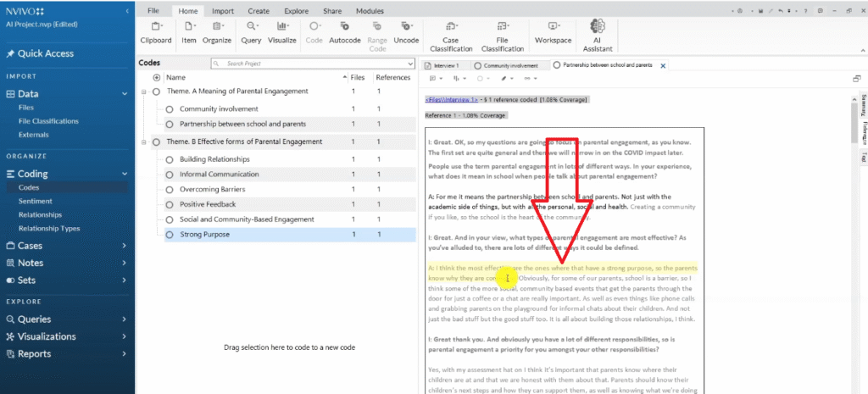Select the Community involvement code circle
The image size is (868, 394).
[170, 109]
